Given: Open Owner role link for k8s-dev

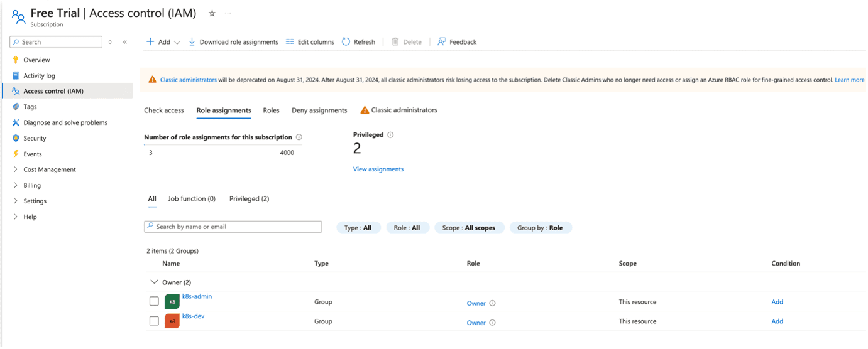Looking at the screenshot, I should tap(476, 323).
